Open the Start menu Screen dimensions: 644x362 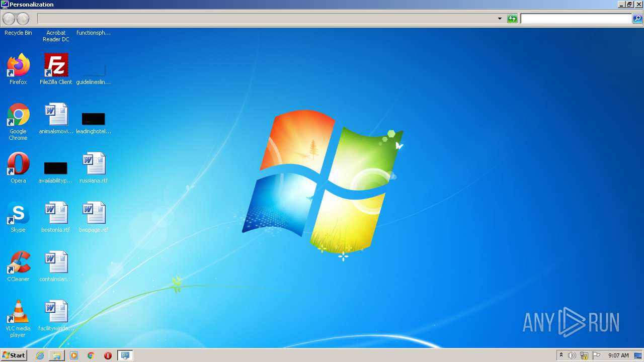click(x=14, y=355)
